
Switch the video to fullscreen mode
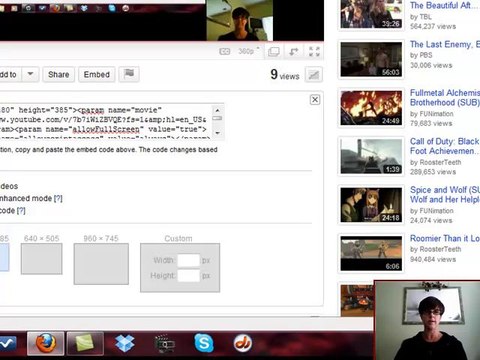coord(314,51)
